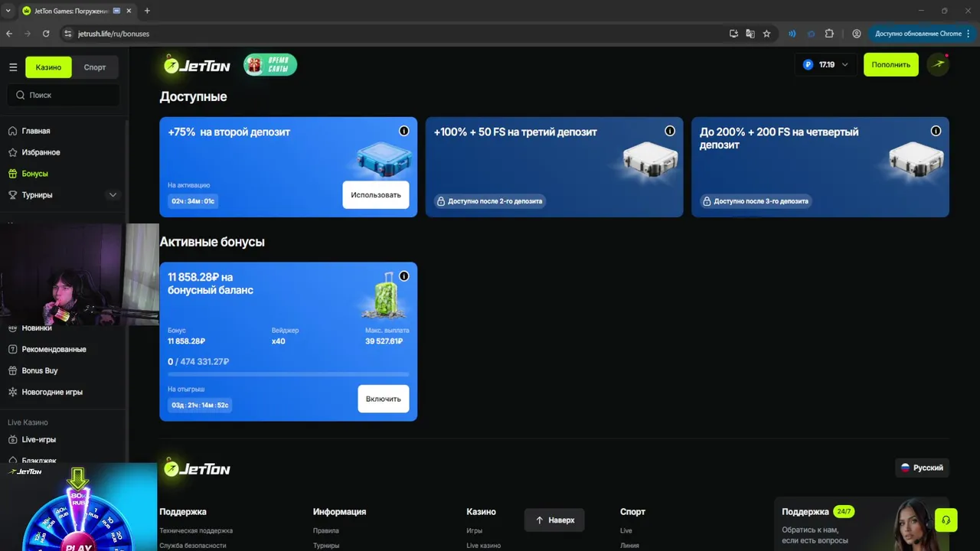Click the 02ч:34м:01с activation timer

pyautogui.click(x=193, y=201)
